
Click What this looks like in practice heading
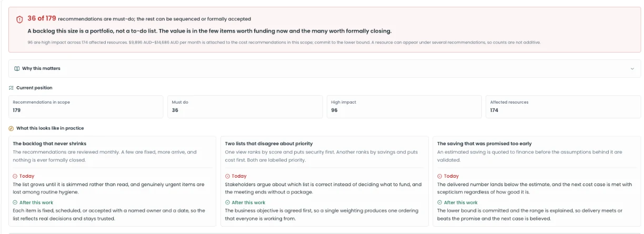click(x=50, y=128)
